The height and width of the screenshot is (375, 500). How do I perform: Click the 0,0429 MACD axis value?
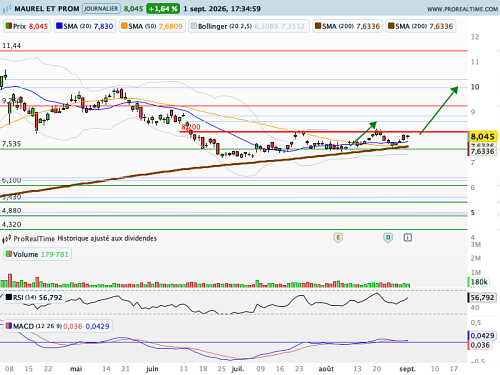point(482,335)
